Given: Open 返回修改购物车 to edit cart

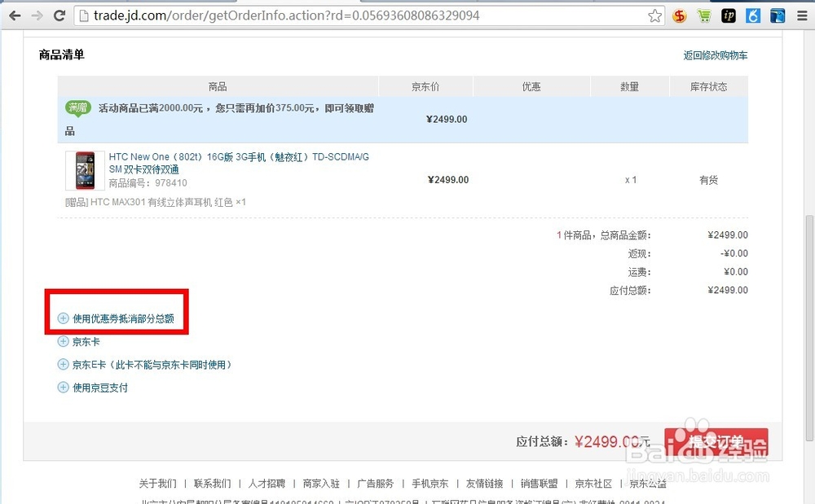Looking at the screenshot, I should click(715, 55).
